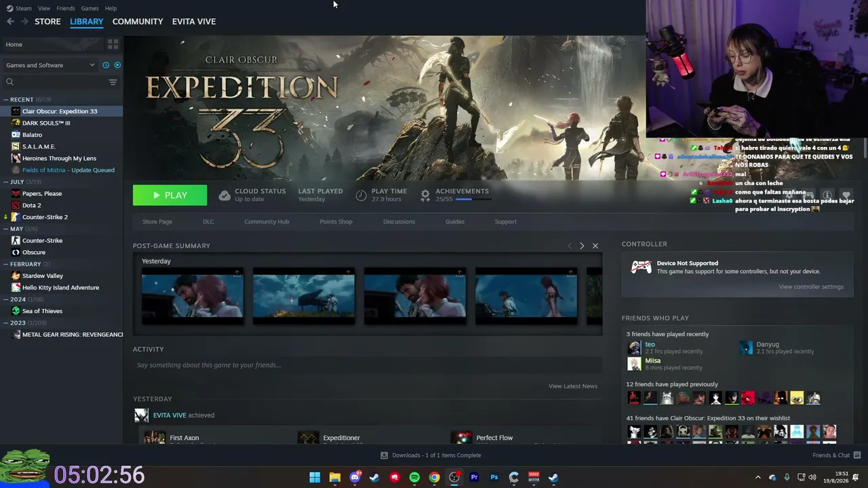Add the game to favorites with heart icon
Viewport: 868px width, 488px height.
pos(846,195)
